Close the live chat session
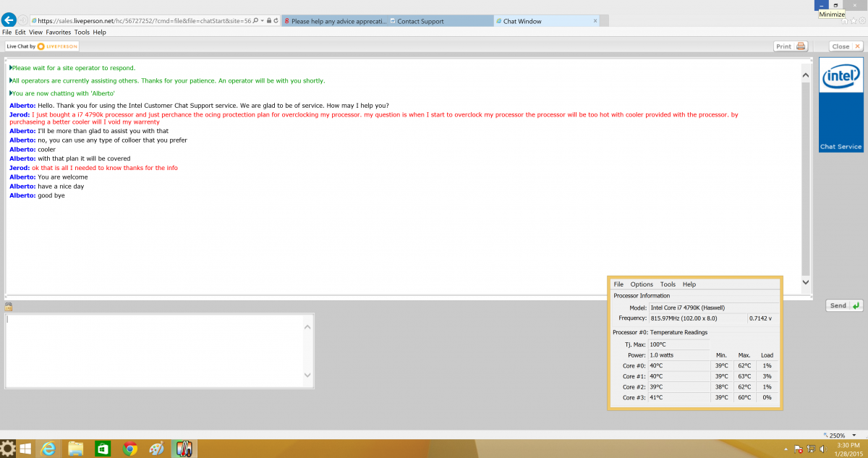The image size is (868, 458). tap(846, 46)
